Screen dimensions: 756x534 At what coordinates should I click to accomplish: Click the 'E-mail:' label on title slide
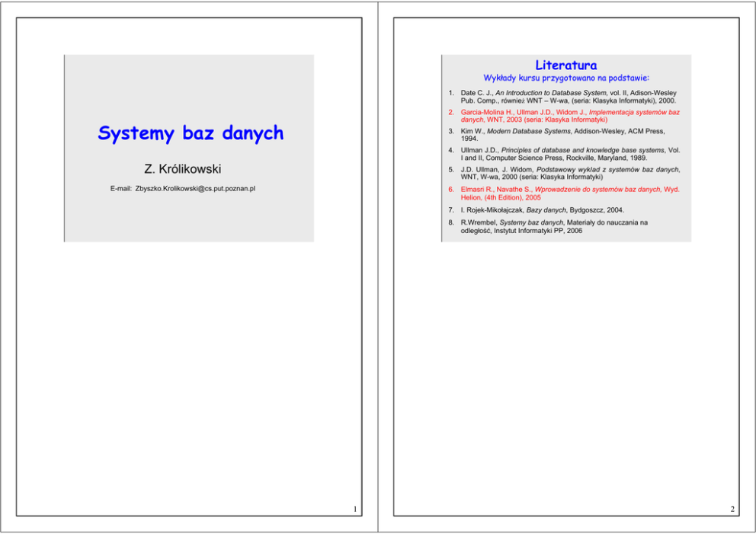click(121, 188)
